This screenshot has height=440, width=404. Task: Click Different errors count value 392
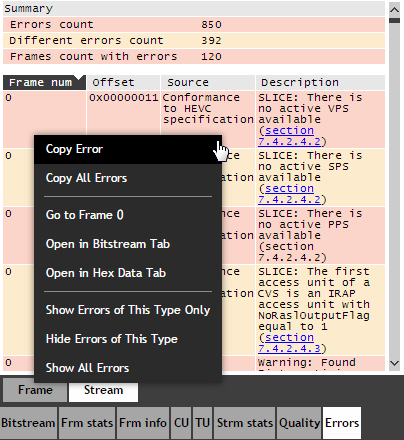(211, 41)
